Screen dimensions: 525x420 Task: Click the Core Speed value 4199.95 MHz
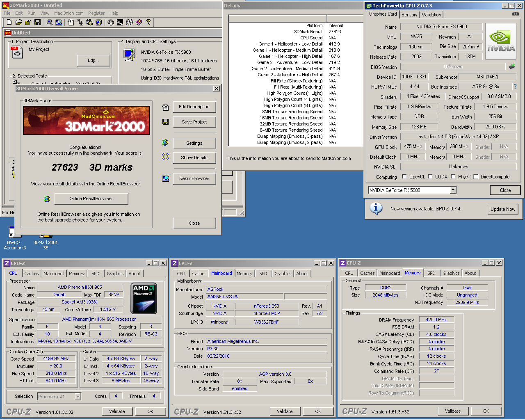(x=56, y=358)
